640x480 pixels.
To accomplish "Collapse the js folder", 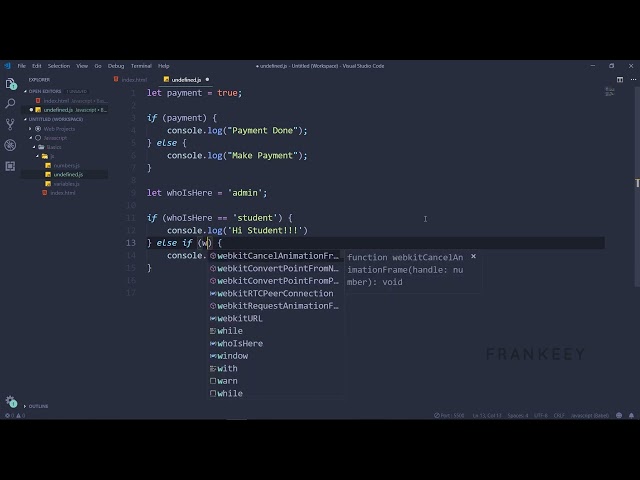I will 52,156.
